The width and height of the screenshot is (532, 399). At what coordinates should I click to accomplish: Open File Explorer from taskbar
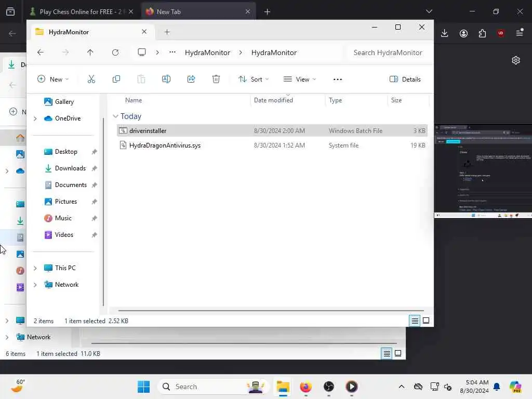coord(283,387)
